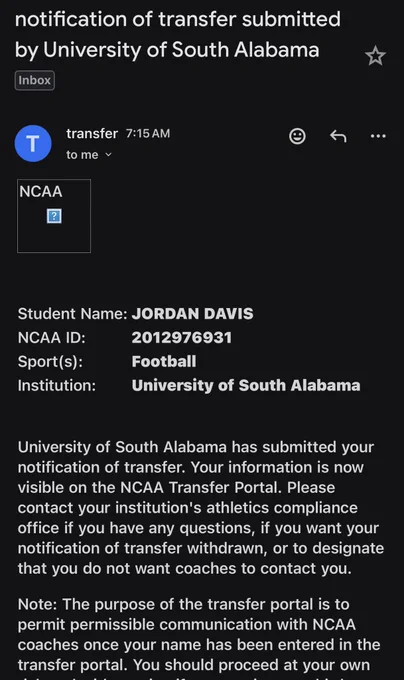
Task: Tap the institution University of South Alabama
Action: [246, 385]
